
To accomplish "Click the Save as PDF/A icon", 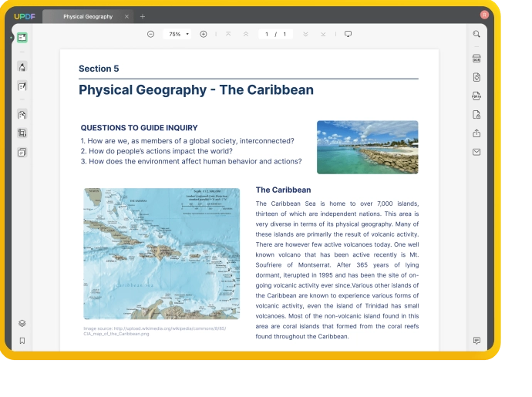I will pyautogui.click(x=476, y=96).
